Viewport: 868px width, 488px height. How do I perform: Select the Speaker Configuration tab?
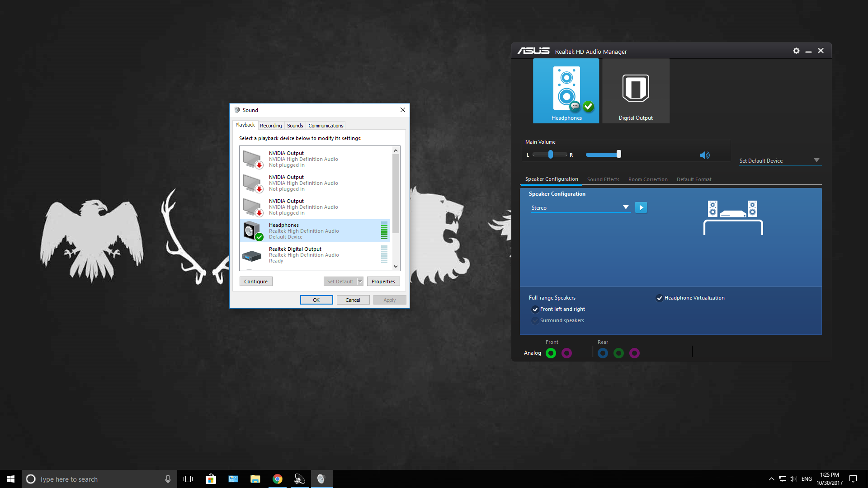tap(552, 179)
